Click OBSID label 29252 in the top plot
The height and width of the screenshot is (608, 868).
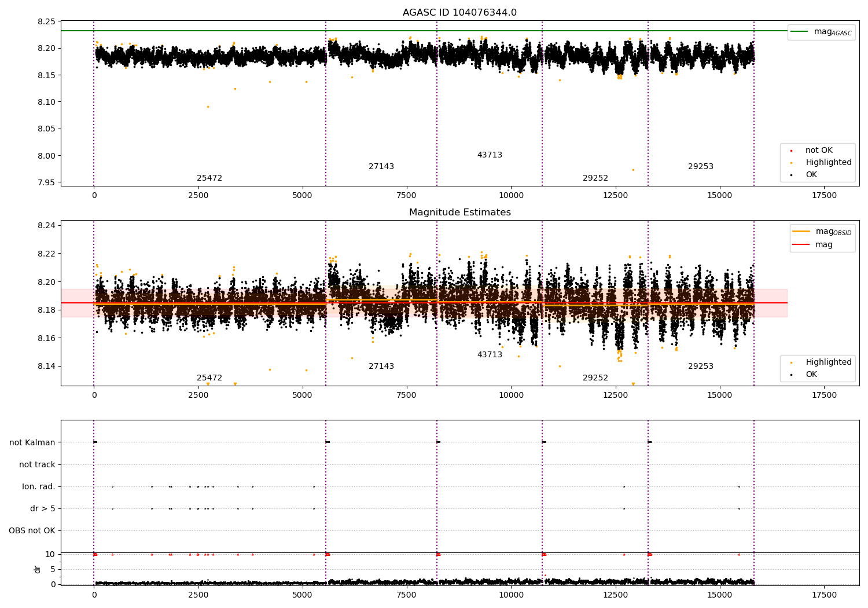(595, 178)
